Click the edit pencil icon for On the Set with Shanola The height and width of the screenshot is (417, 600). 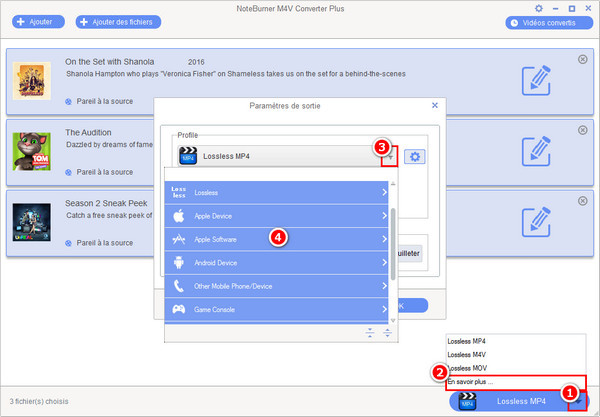tap(537, 81)
